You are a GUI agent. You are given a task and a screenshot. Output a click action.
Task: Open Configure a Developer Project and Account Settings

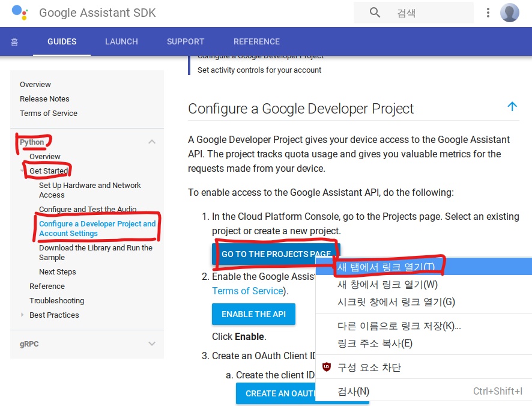[x=97, y=228]
